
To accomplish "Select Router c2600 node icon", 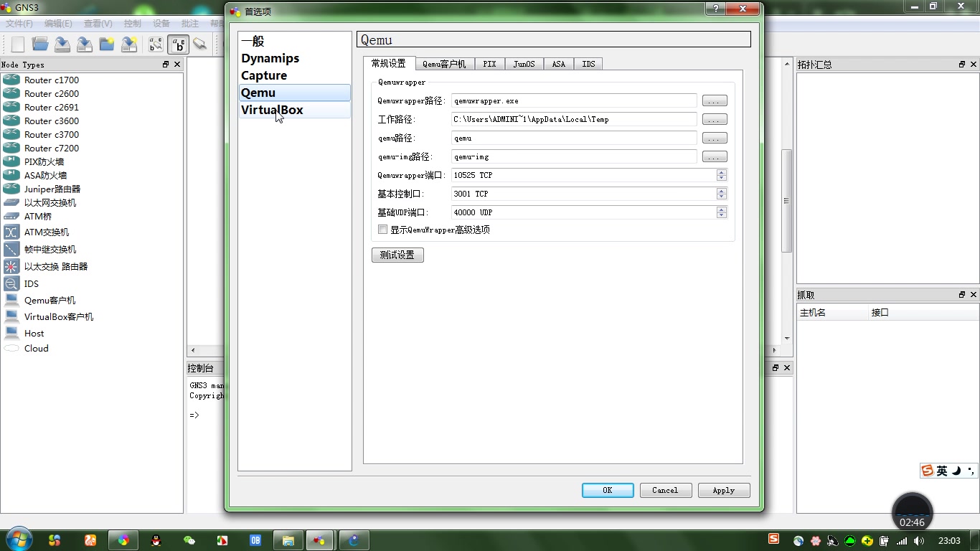I will click(11, 94).
